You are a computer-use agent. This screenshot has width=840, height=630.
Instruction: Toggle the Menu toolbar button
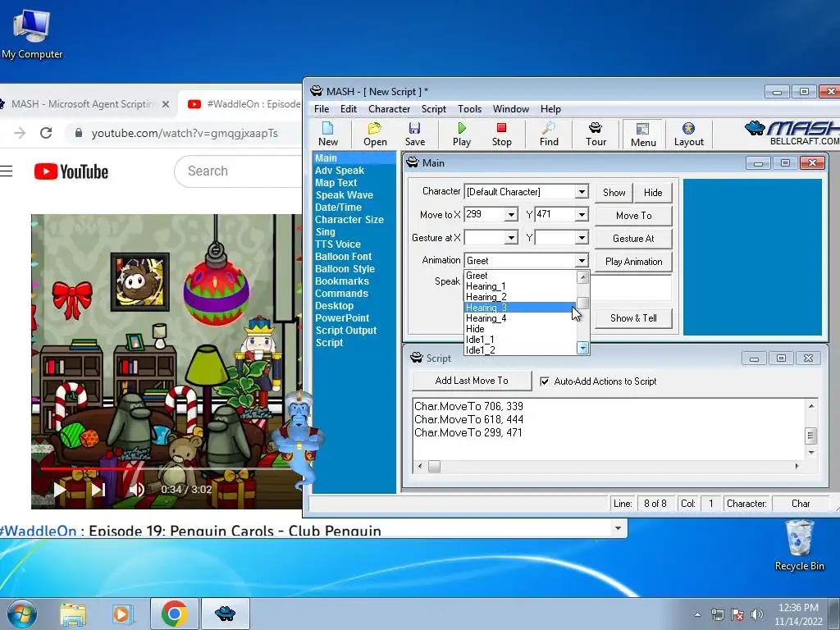(x=643, y=135)
